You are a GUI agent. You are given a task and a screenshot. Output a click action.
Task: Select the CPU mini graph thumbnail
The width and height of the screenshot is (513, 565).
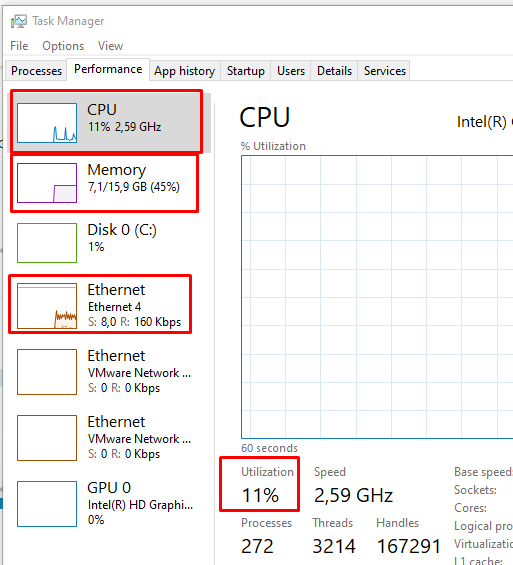pos(47,123)
